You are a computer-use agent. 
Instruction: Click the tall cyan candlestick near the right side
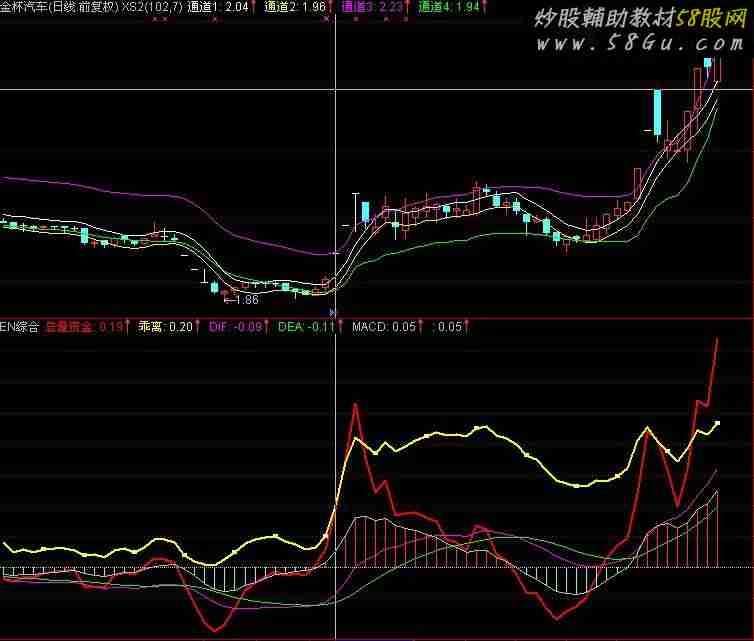[657, 112]
